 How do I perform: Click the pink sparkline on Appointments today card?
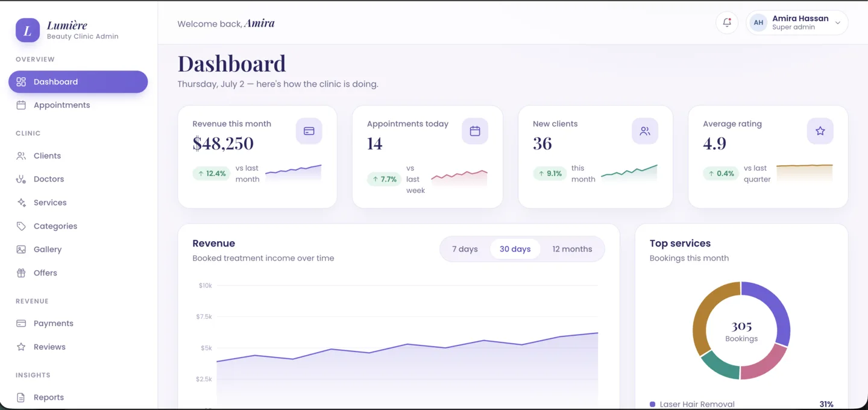(459, 178)
